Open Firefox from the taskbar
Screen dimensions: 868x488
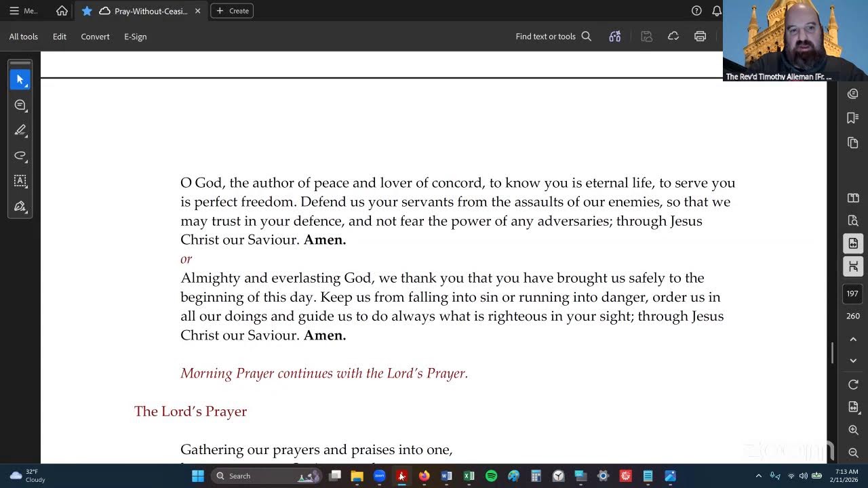point(424,476)
